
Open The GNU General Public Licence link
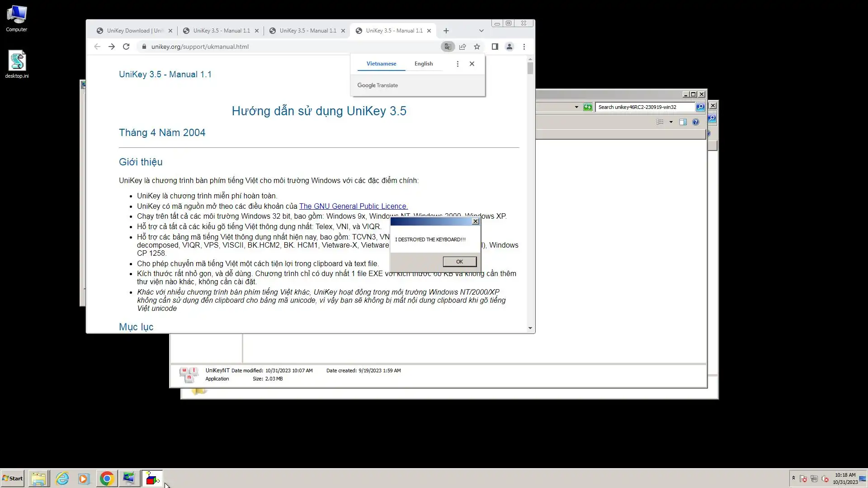tap(353, 206)
